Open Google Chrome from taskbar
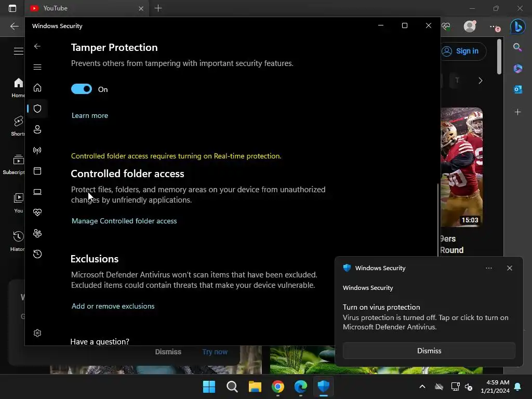 pyautogui.click(x=278, y=387)
